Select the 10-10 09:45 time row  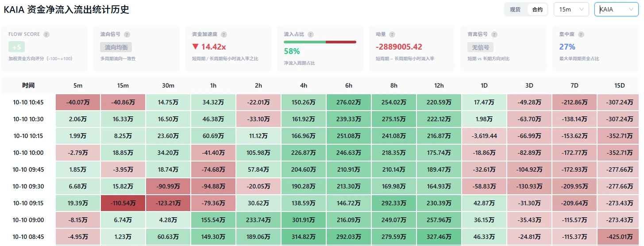click(x=28, y=169)
